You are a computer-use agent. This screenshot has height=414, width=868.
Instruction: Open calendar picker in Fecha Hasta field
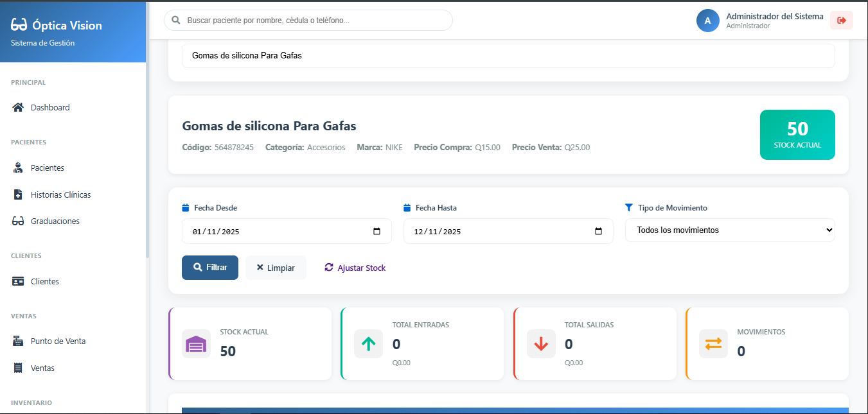598,232
